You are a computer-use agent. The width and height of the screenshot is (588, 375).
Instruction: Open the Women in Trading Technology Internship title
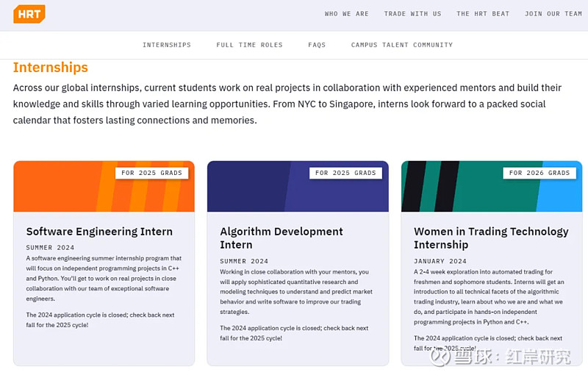point(491,238)
